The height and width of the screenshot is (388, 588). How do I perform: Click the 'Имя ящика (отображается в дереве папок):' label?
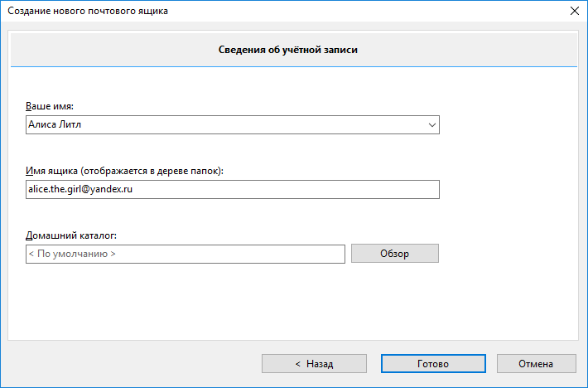(125, 171)
